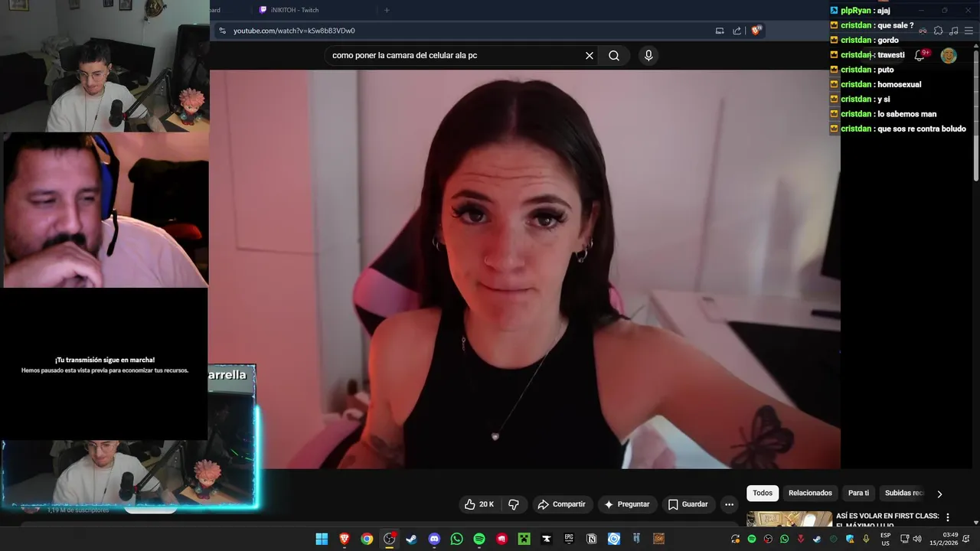Open more actions ellipsis under the video

tap(729, 504)
